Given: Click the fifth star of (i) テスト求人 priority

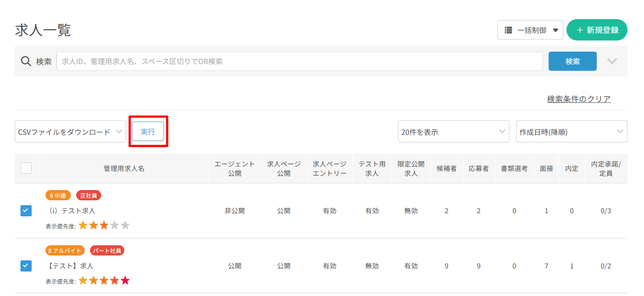Looking at the screenshot, I should 125,225.
